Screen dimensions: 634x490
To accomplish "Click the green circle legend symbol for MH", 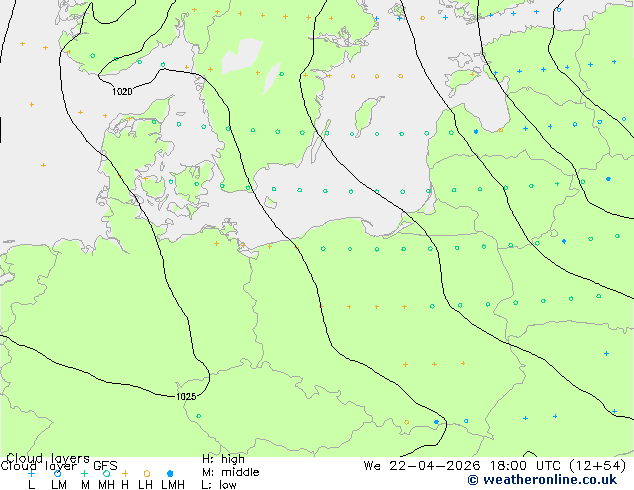I will [x=106, y=473].
